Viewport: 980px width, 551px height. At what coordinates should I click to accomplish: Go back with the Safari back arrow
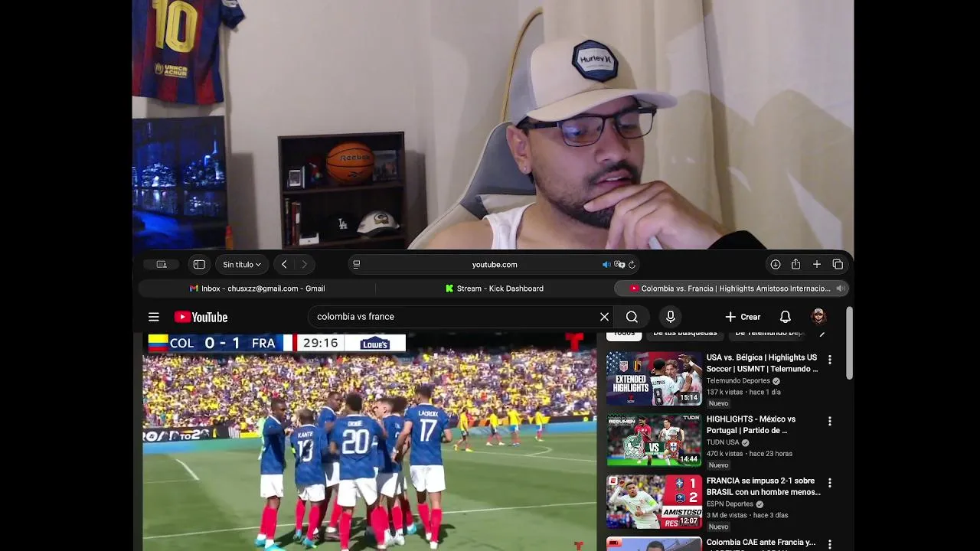click(x=284, y=264)
